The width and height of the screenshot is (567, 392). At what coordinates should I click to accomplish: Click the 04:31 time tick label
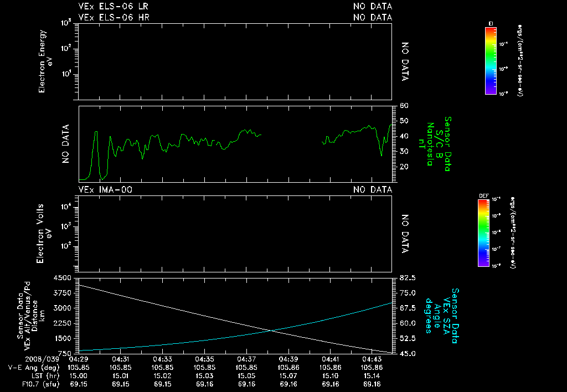[120, 359]
